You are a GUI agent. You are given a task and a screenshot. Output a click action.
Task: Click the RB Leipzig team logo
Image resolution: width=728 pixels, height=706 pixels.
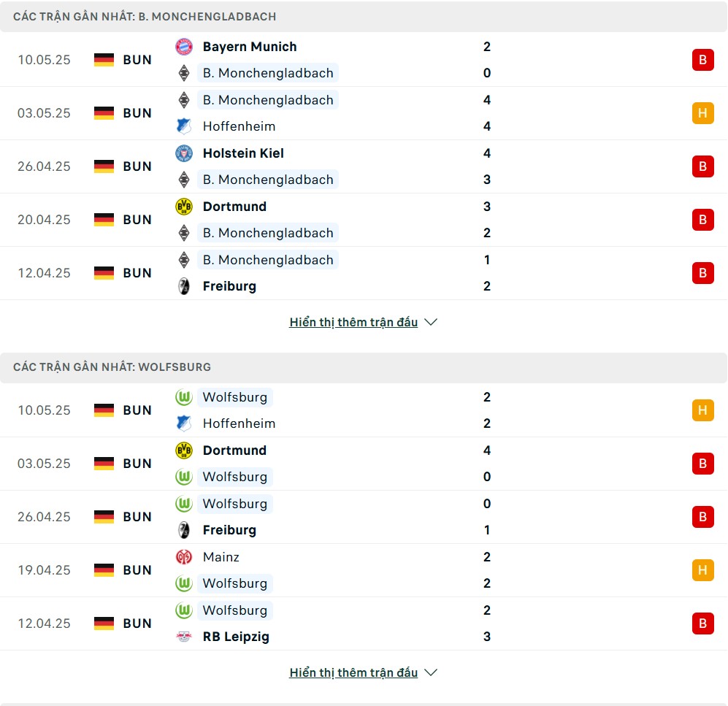184,637
